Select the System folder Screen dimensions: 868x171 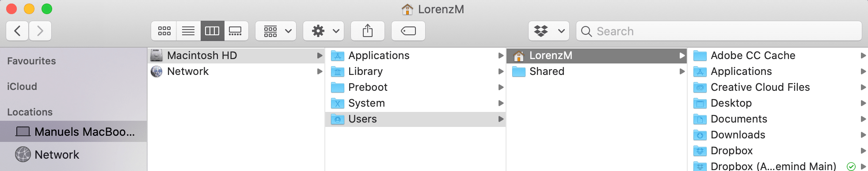pyautogui.click(x=415, y=103)
